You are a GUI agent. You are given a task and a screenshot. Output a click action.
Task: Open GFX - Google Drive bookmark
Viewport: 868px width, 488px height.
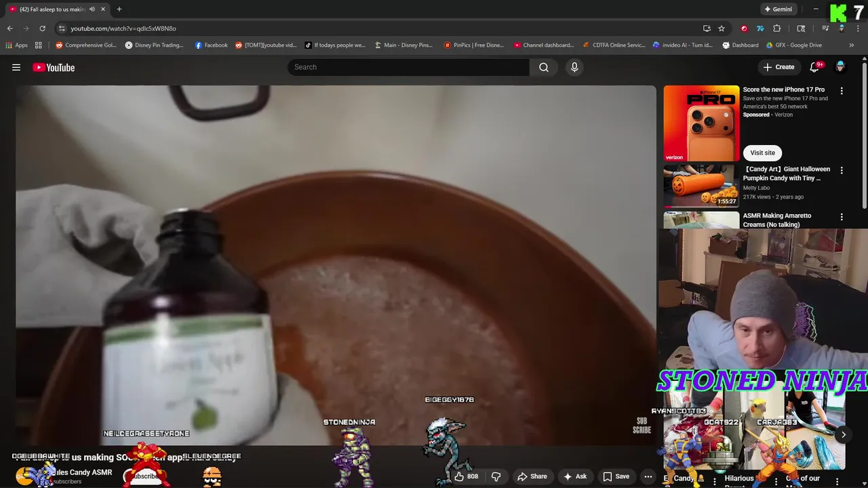793,45
